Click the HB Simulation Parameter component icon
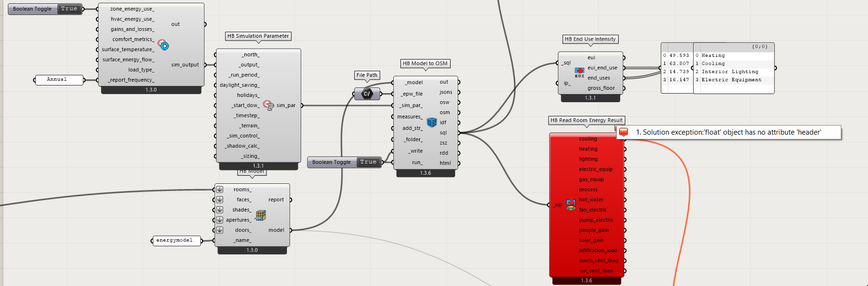Viewport: 868px width, 286px height. 268,105
